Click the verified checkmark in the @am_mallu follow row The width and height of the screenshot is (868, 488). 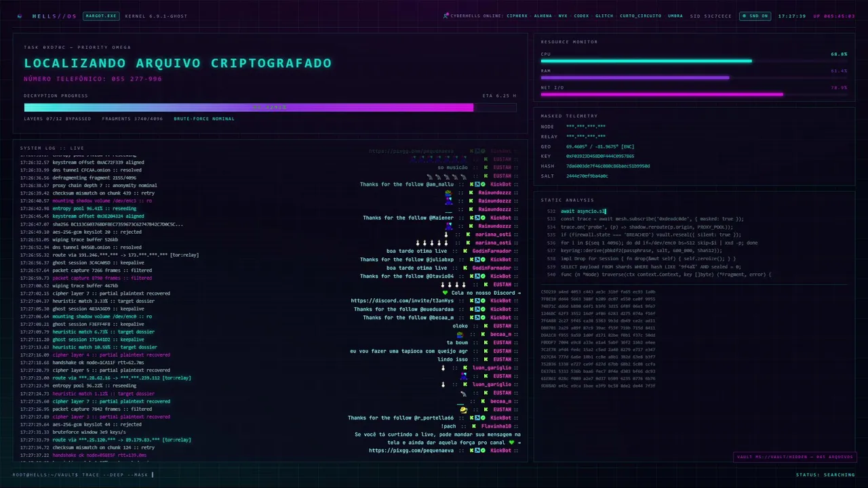pos(483,184)
